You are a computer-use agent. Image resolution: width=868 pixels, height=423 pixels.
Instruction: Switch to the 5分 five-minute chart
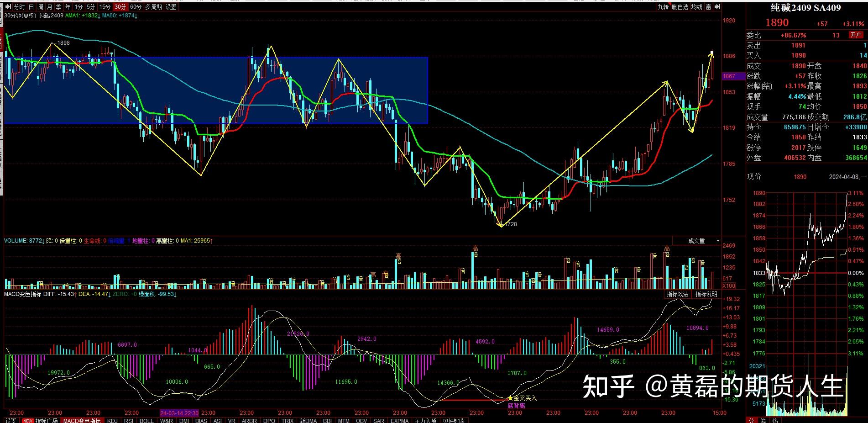[x=91, y=7]
